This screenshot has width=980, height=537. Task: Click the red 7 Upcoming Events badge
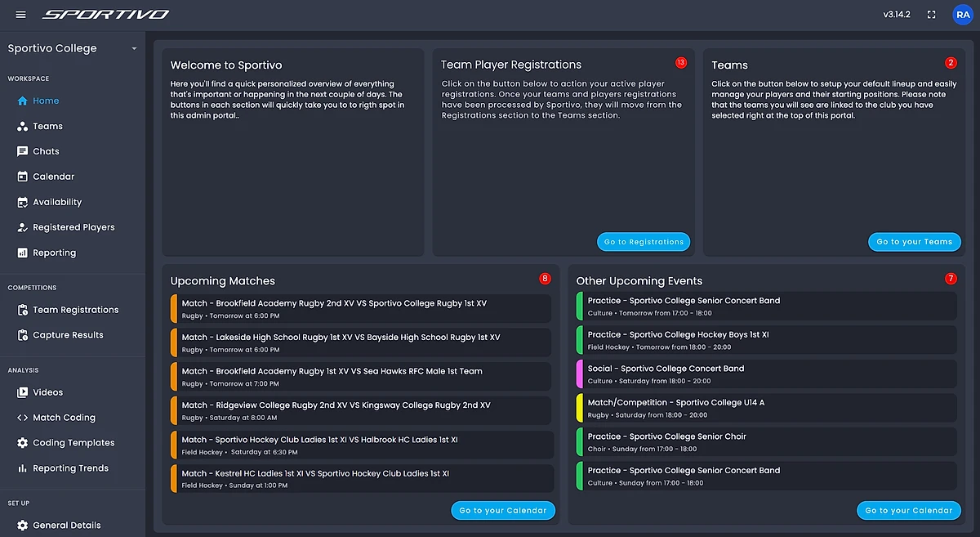951,279
